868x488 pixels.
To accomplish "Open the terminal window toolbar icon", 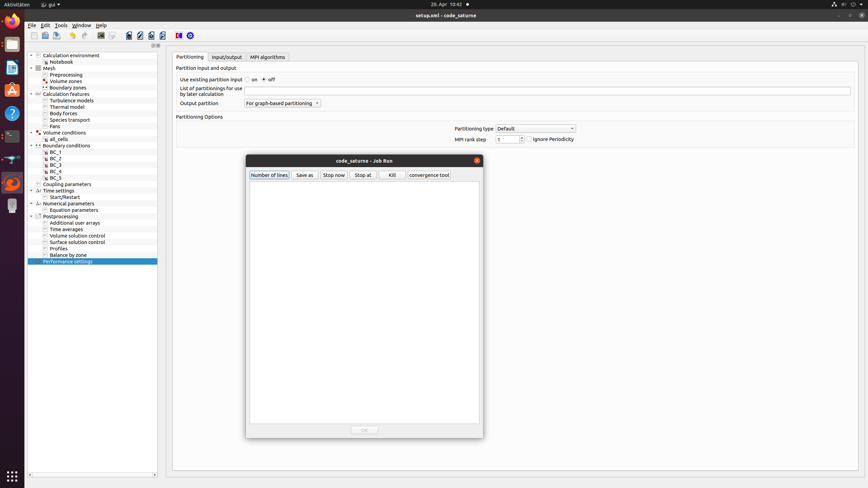I will click(x=101, y=36).
